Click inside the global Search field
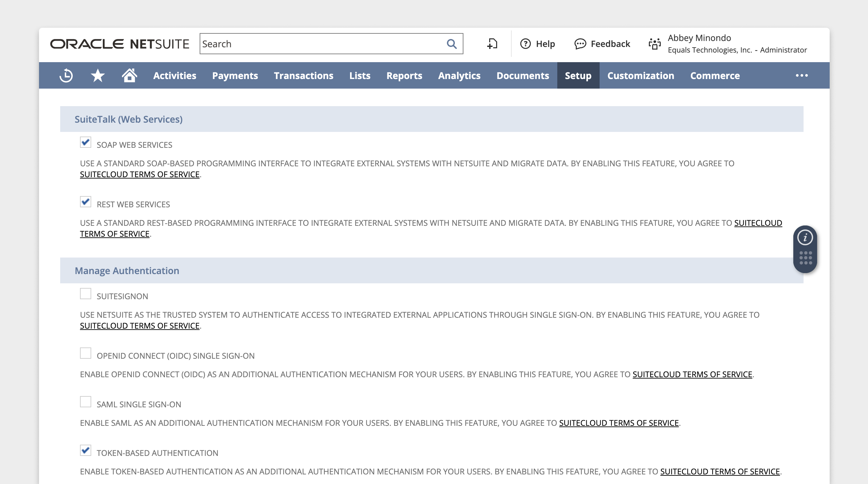Image resolution: width=868 pixels, height=484 pixels. (320, 44)
